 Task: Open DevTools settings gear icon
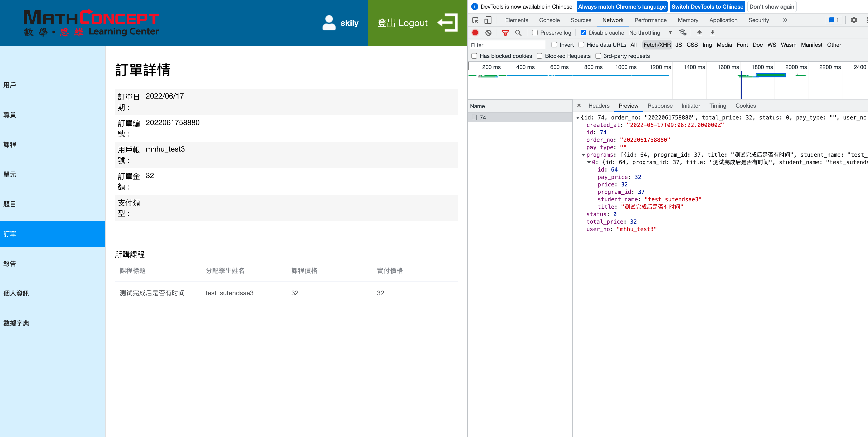(854, 20)
